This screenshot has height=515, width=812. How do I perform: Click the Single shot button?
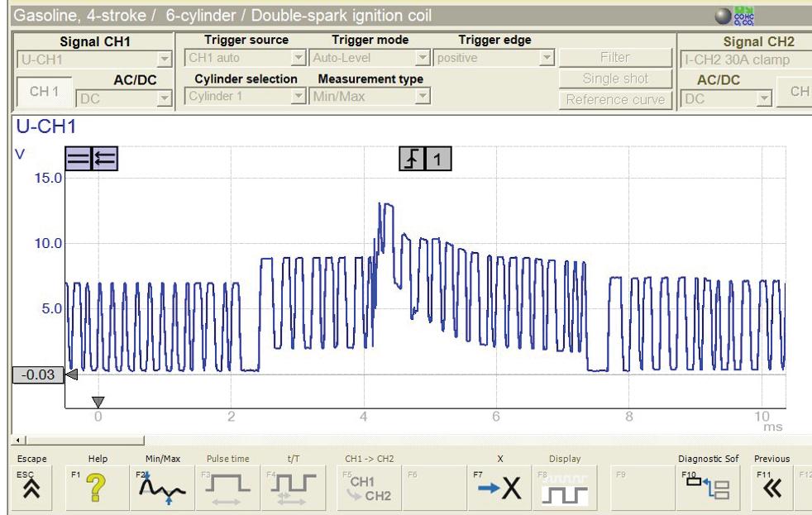[x=615, y=79]
